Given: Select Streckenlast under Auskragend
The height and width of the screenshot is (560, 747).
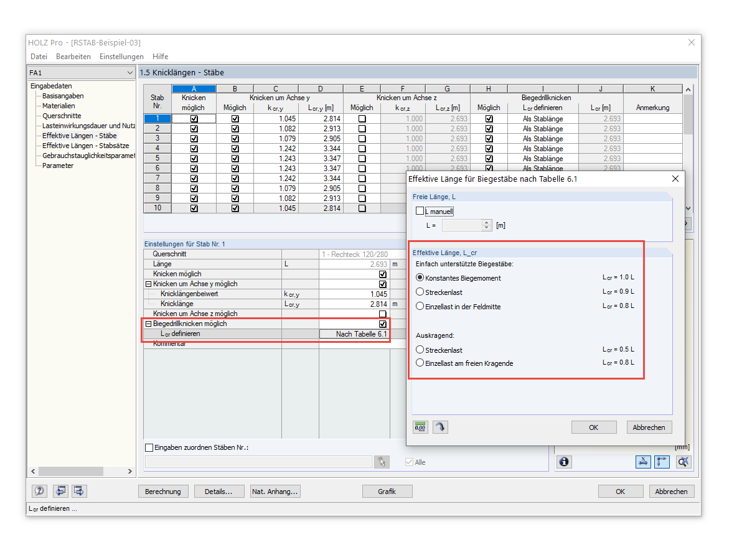Looking at the screenshot, I should (420, 350).
